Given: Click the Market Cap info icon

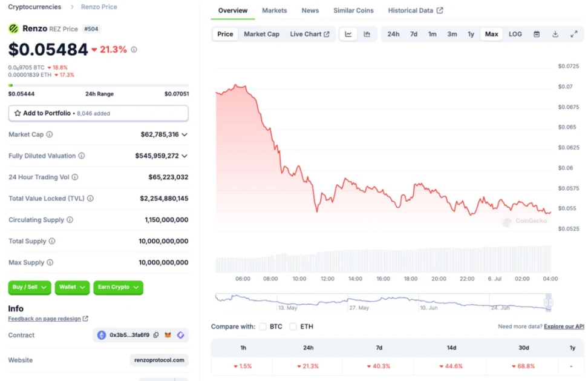Looking at the screenshot, I should (50, 134).
